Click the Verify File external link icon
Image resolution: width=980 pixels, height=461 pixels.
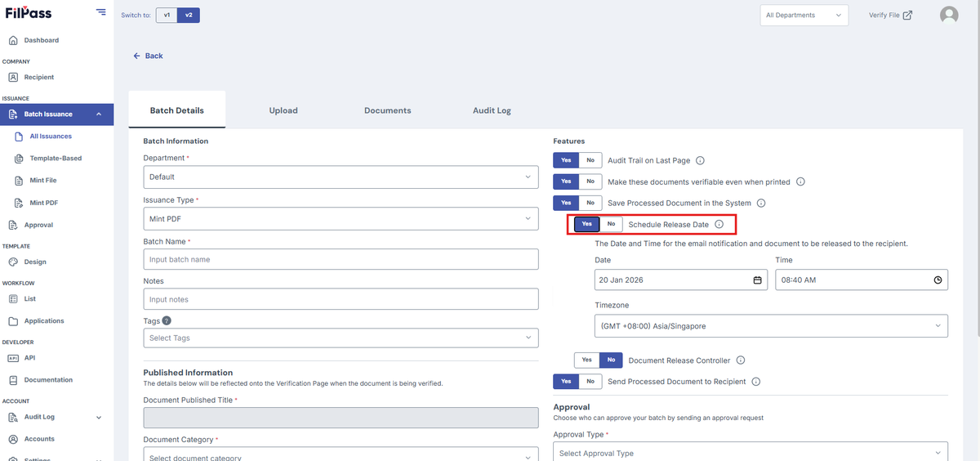click(907, 15)
